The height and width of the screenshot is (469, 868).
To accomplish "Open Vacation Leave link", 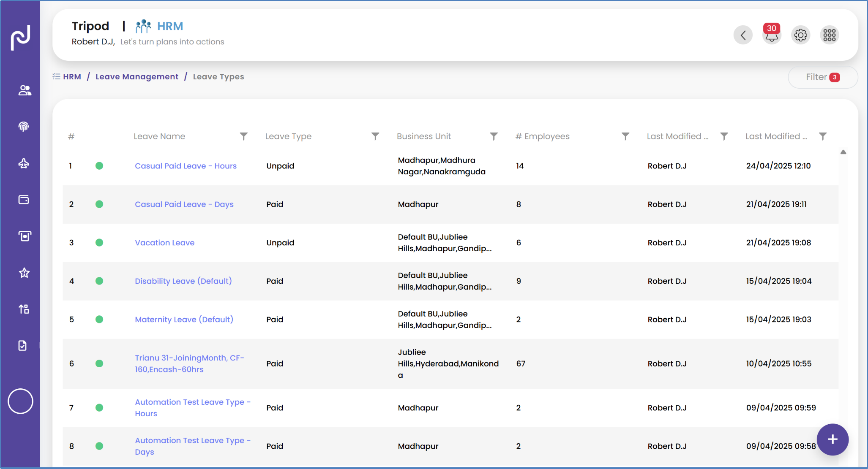I will pos(165,243).
